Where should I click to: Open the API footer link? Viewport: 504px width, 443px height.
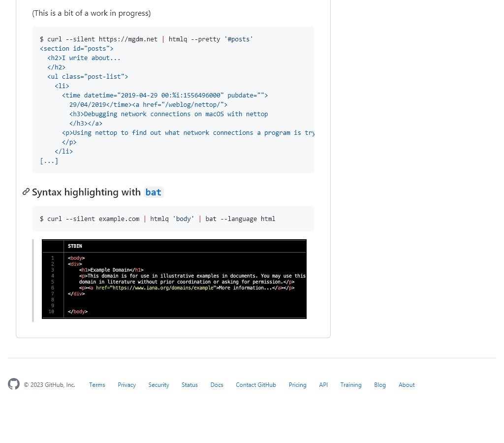click(x=323, y=385)
